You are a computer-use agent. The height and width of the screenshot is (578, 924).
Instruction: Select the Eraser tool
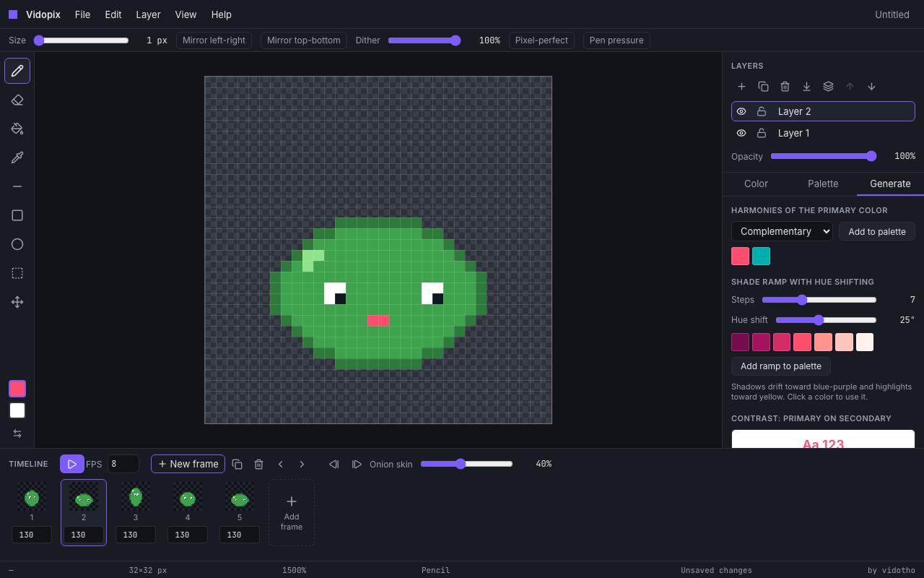(17, 100)
